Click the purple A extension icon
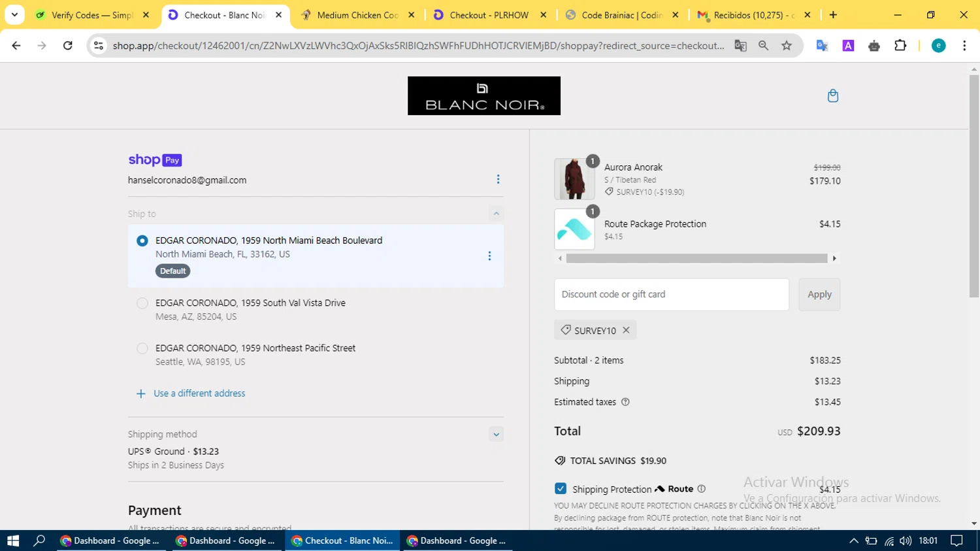The width and height of the screenshot is (980, 551). [x=848, y=46]
